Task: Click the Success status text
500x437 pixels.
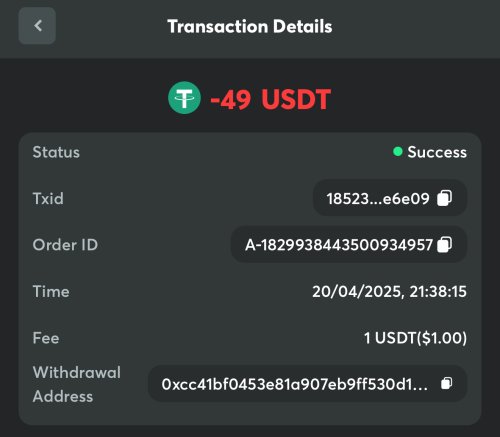Action: point(437,152)
